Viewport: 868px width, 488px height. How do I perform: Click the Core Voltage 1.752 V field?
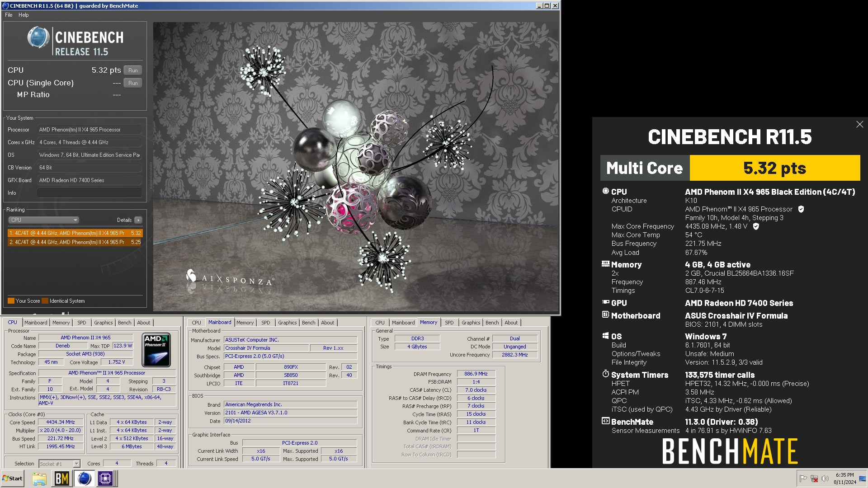pos(117,362)
